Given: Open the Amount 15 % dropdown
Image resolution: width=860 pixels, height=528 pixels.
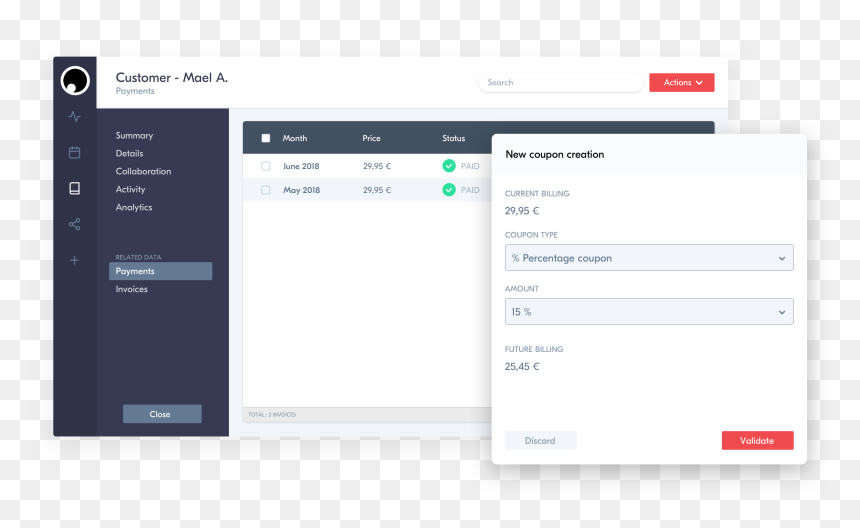Looking at the screenshot, I should (x=649, y=311).
